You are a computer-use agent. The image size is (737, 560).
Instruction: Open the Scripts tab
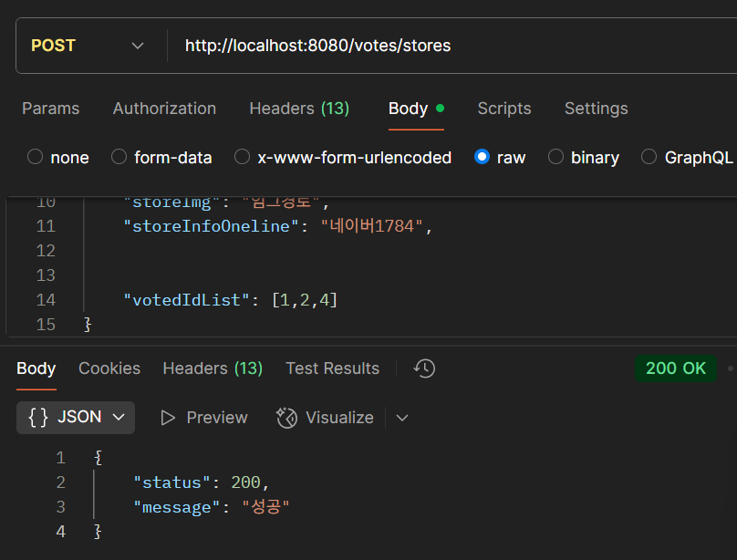[504, 109]
